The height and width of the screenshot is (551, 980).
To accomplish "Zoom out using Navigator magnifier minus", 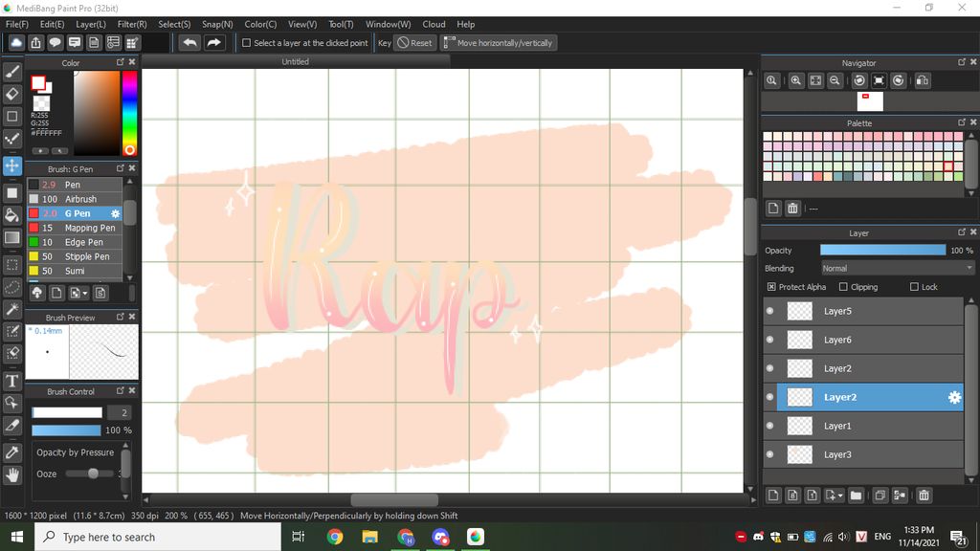I will coord(835,80).
